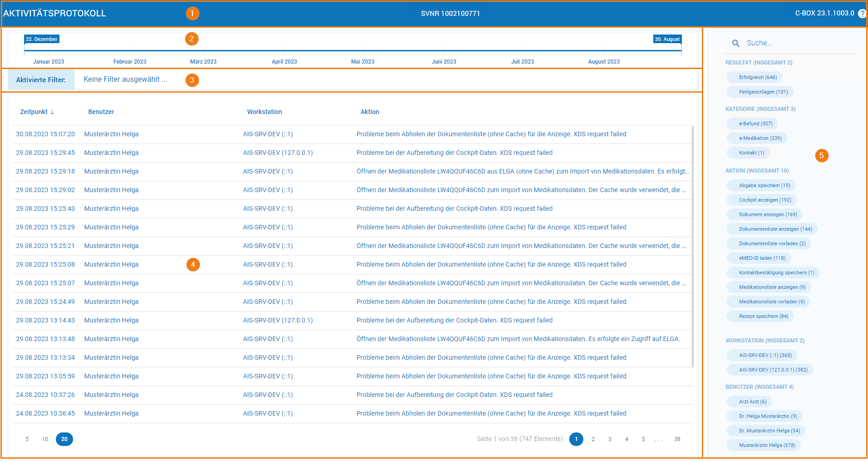The image size is (868, 461).
Task: Toggle the Erfolgreich (646) result filter
Action: (755, 77)
